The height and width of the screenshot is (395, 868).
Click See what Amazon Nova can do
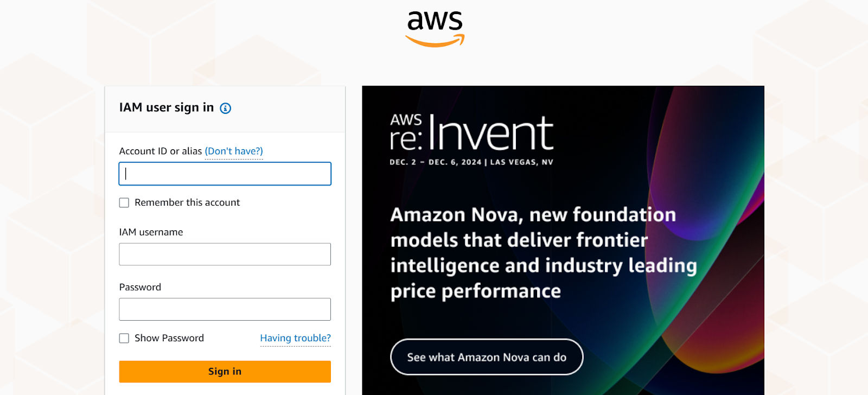pos(487,357)
